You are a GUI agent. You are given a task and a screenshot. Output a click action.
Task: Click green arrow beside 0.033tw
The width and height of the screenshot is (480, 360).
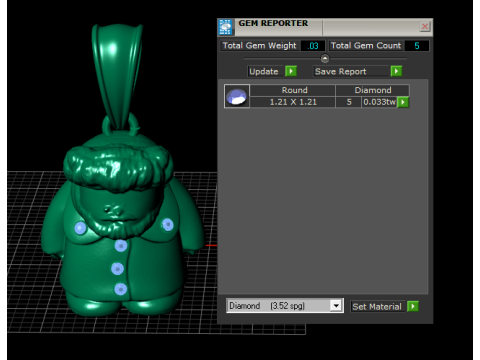(403, 102)
